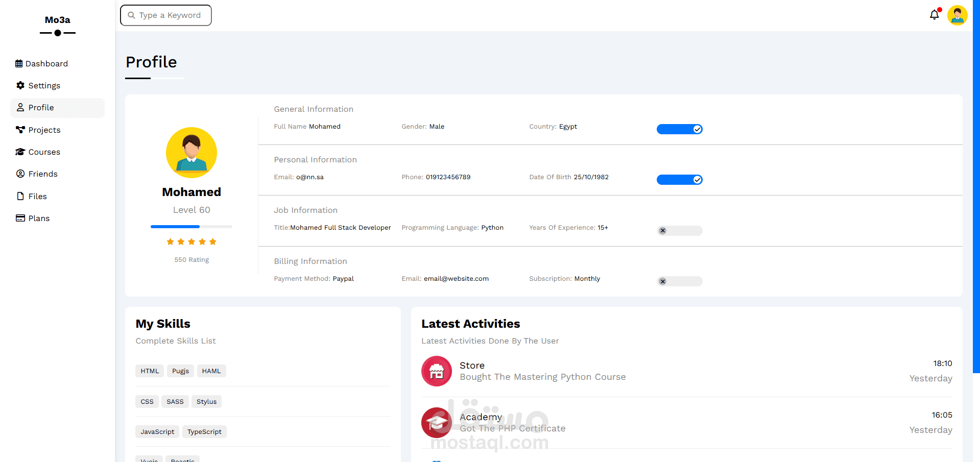This screenshot has width=980, height=462.
Task: Open the Courses section
Action: click(x=57, y=152)
